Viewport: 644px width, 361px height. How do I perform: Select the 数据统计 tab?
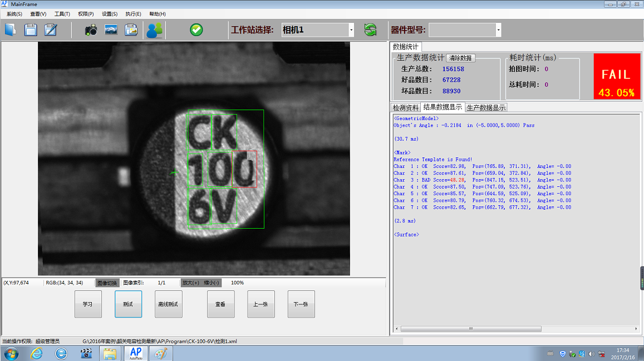tap(405, 47)
